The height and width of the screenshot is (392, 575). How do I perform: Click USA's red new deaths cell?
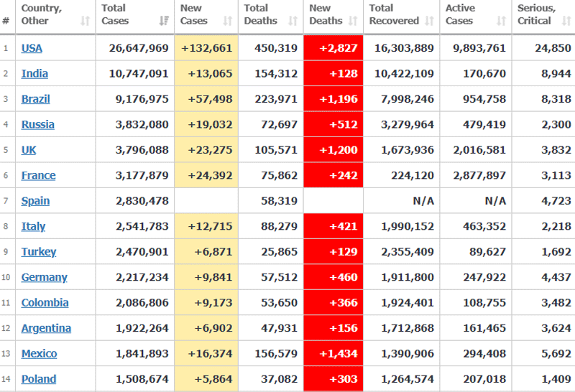tap(333, 48)
